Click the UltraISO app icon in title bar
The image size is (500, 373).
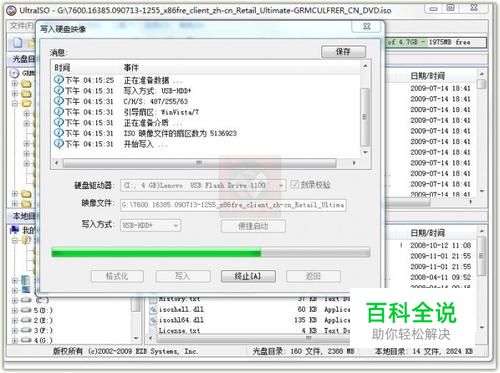tap(11, 11)
